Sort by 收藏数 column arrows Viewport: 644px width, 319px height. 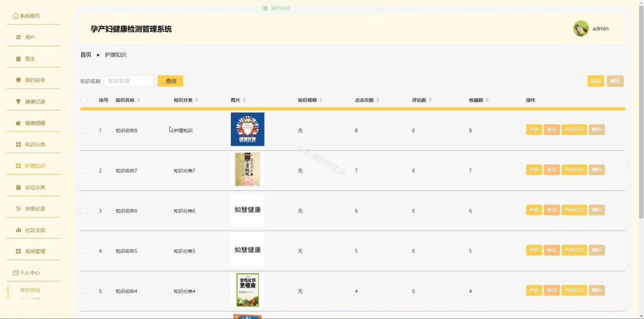487,100
